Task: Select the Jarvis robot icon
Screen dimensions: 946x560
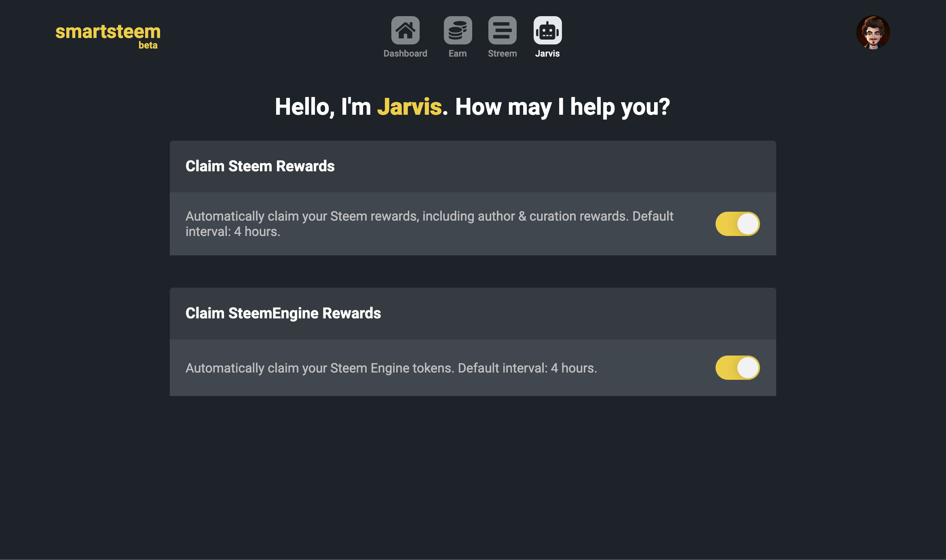Action: click(547, 30)
